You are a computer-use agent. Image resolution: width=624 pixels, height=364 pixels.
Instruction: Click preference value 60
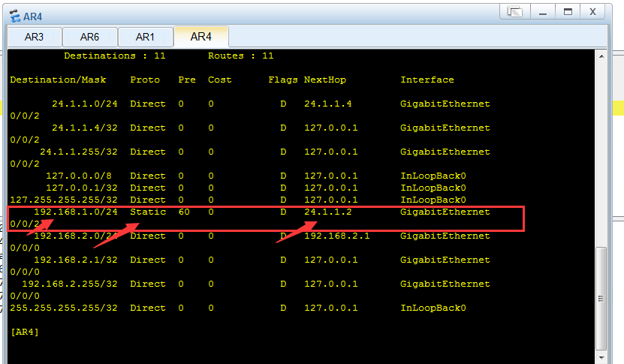click(x=184, y=212)
